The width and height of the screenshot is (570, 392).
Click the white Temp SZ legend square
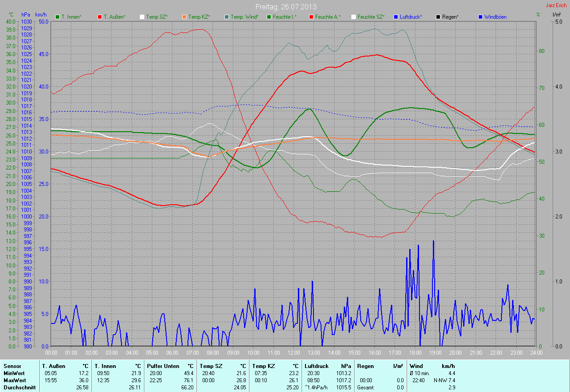[x=142, y=17]
